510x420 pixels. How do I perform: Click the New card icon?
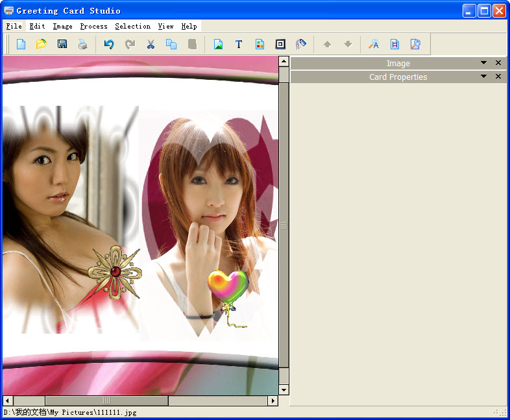click(x=21, y=44)
